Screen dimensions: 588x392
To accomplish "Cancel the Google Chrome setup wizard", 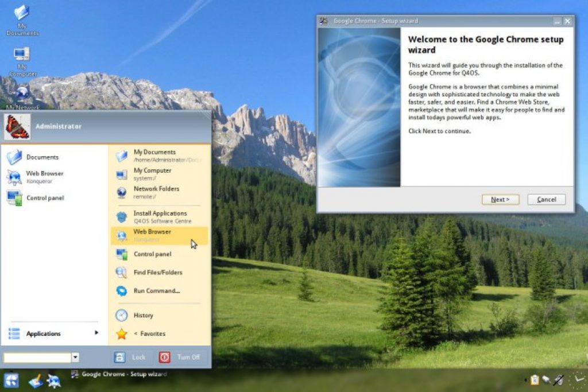I will (x=547, y=199).
